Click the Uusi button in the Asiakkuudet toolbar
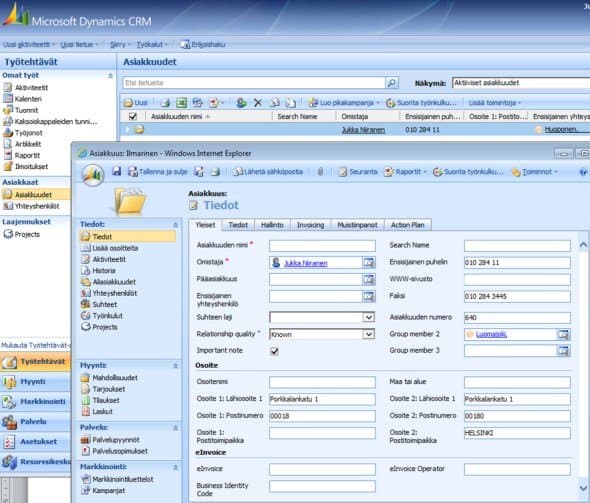Viewport: 590px width, 503px height. [x=136, y=103]
